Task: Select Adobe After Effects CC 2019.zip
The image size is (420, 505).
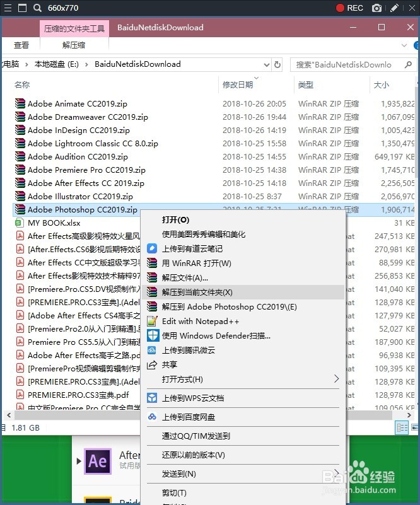Action: [86, 183]
